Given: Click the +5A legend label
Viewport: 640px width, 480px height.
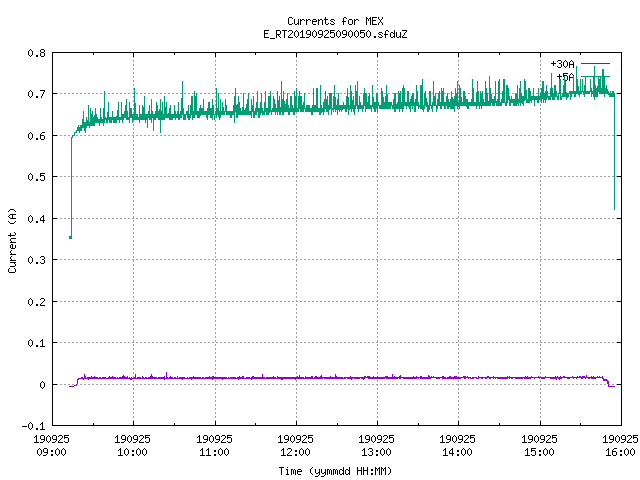Looking at the screenshot, I should pos(565,77).
